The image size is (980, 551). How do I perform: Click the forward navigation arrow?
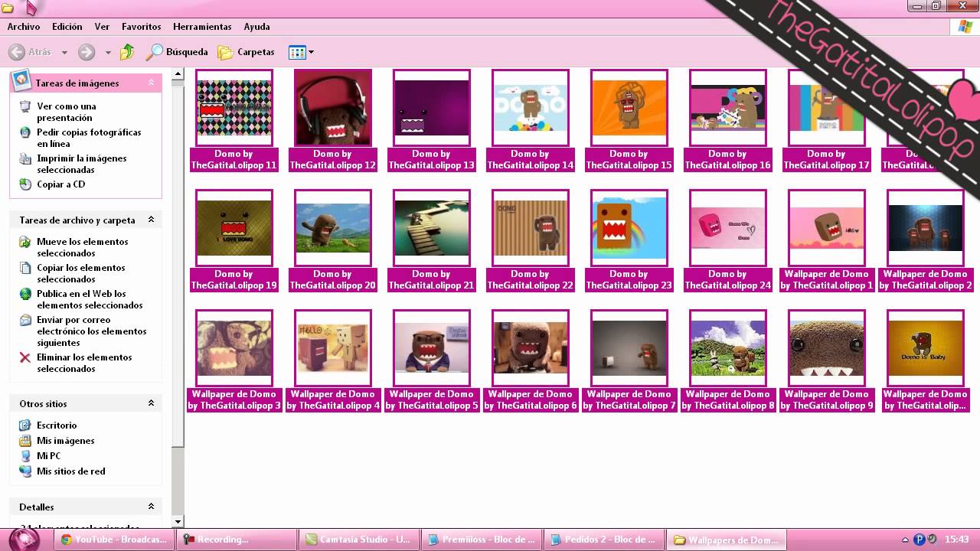pyautogui.click(x=87, y=52)
